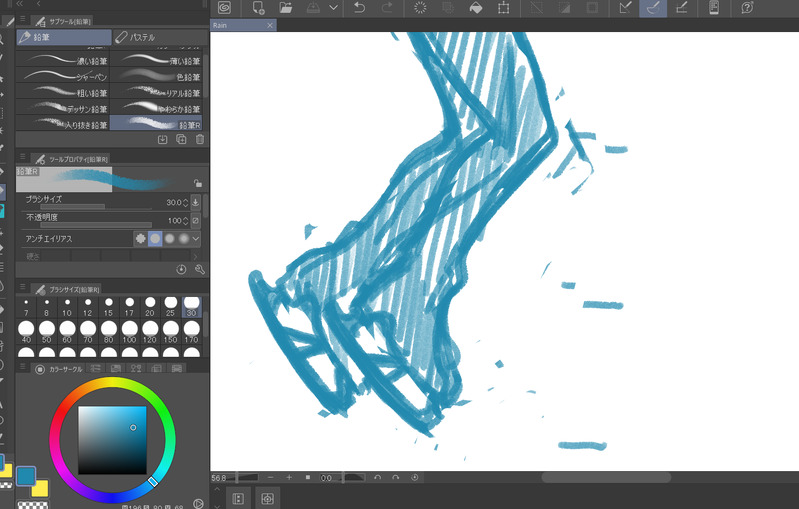799x509 pixels.
Task: Set anti-aliasing to strong
Action: coord(184,238)
